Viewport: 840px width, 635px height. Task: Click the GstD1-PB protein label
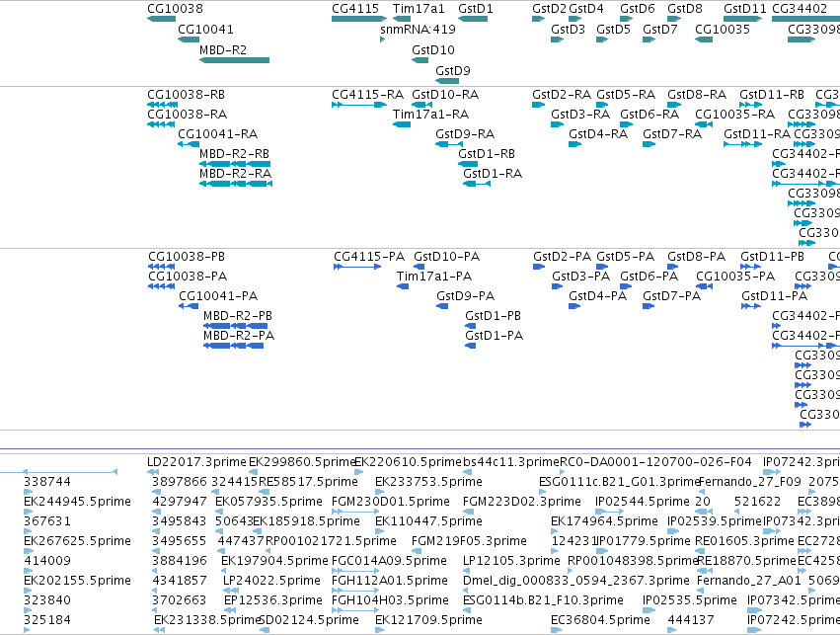[x=493, y=316]
